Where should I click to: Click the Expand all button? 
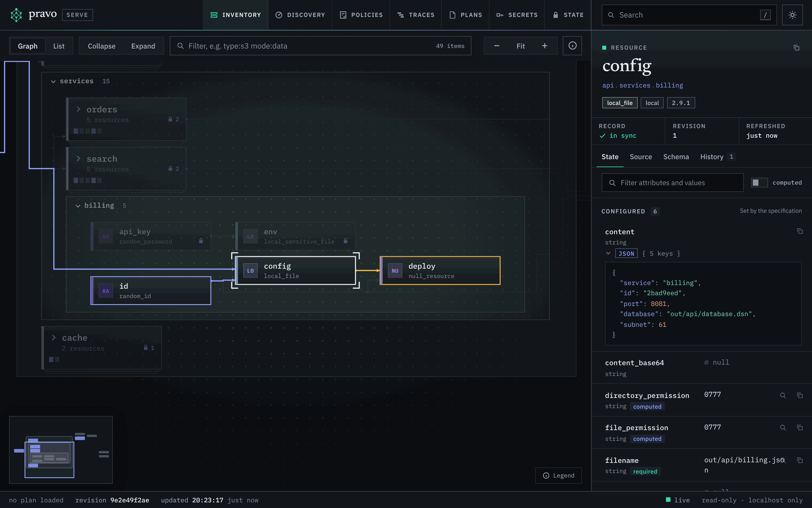pyautogui.click(x=143, y=46)
